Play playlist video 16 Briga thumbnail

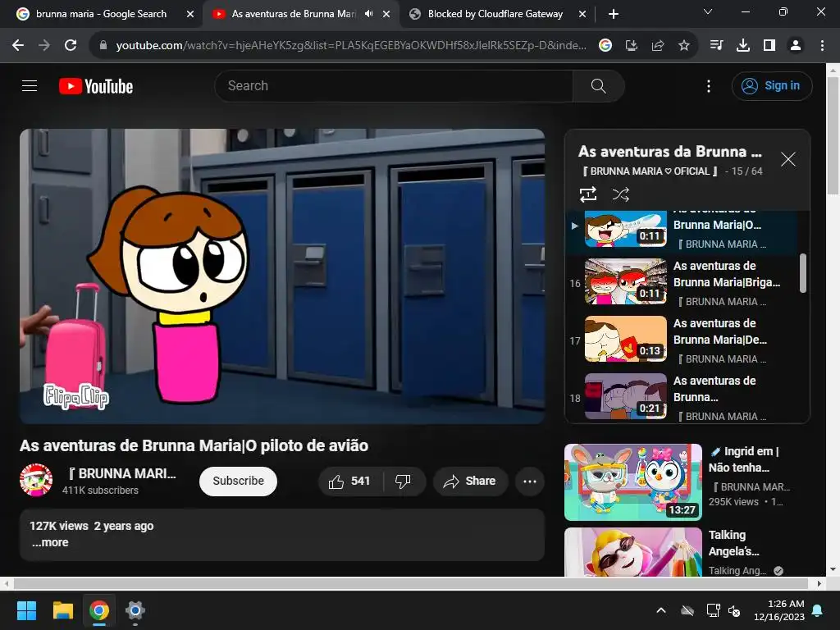(626, 281)
